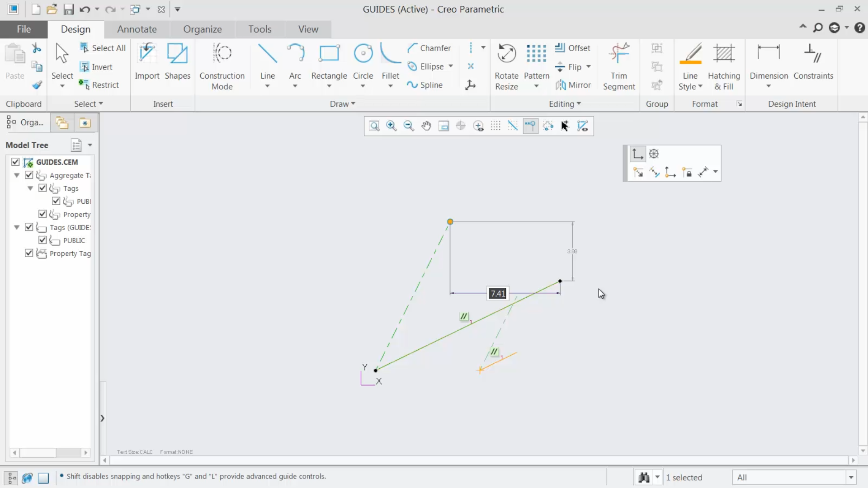Activate Trim Segment tool
The height and width of the screenshot is (488, 868).
(x=619, y=67)
